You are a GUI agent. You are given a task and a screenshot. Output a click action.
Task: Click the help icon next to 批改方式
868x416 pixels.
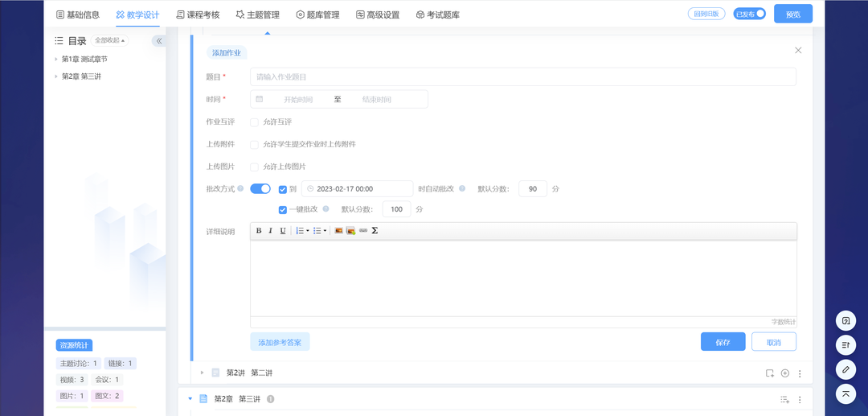(x=240, y=188)
